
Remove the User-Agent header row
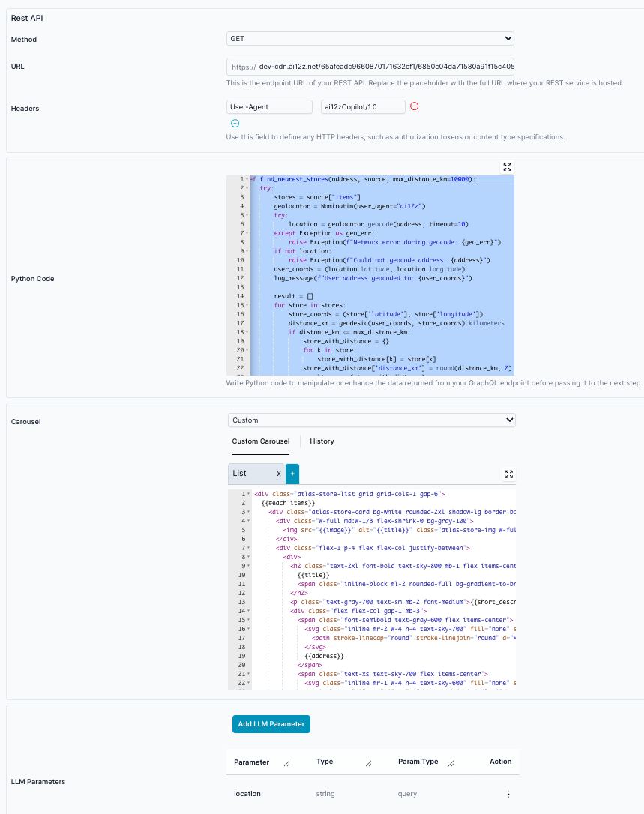coord(414,106)
